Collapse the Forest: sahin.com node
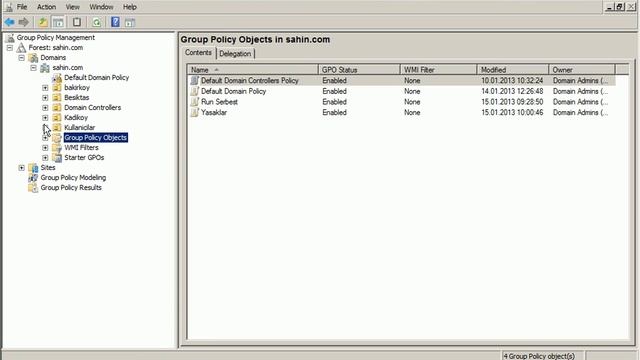 (x=10, y=48)
